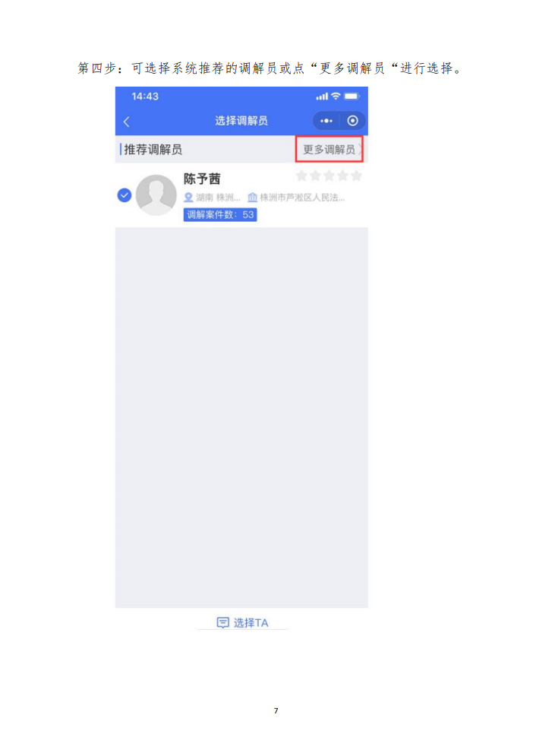Viewport: 555px width, 756px height.
Task: Click the 推荐调解员 section heading
Action: [153, 150]
